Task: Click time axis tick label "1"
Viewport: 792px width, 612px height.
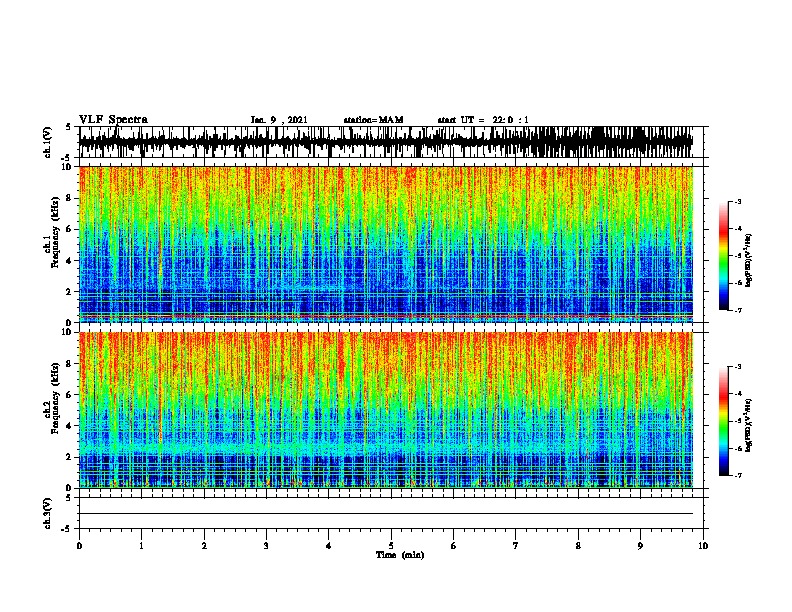Action: [x=141, y=546]
